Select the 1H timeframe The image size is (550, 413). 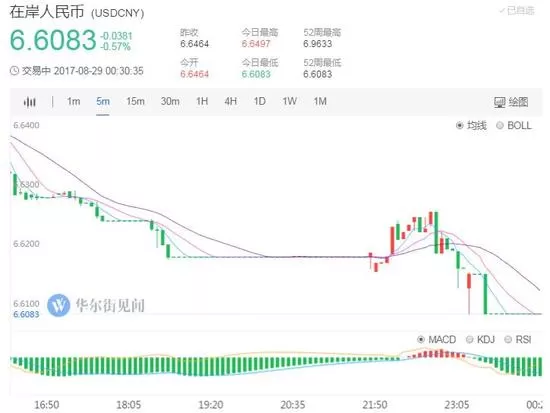pos(202,101)
